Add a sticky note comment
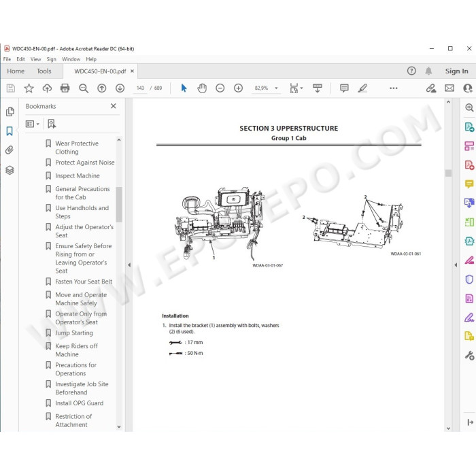The height and width of the screenshot is (476, 476). (344, 88)
